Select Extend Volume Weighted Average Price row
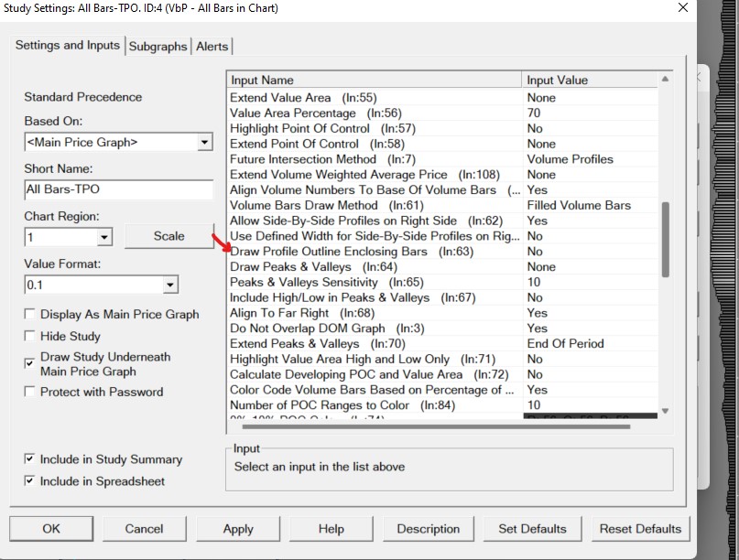The width and height of the screenshot is (739, 560). pos(443,175)
